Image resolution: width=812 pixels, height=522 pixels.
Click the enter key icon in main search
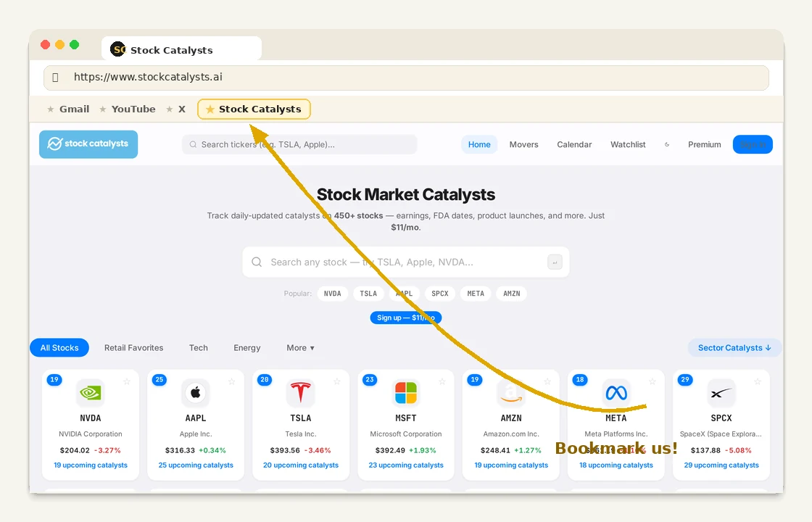[555, 262]
